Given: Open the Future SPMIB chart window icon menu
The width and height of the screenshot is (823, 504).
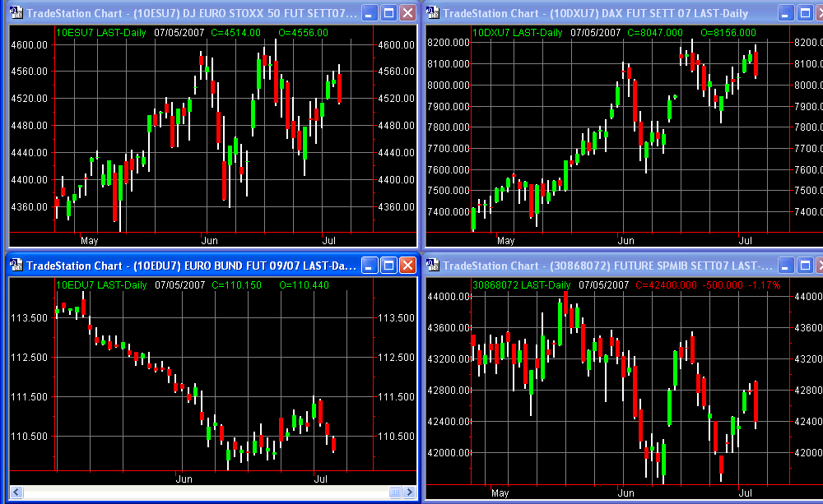Looking at the screenshot, I should click(x=434, y=266).
